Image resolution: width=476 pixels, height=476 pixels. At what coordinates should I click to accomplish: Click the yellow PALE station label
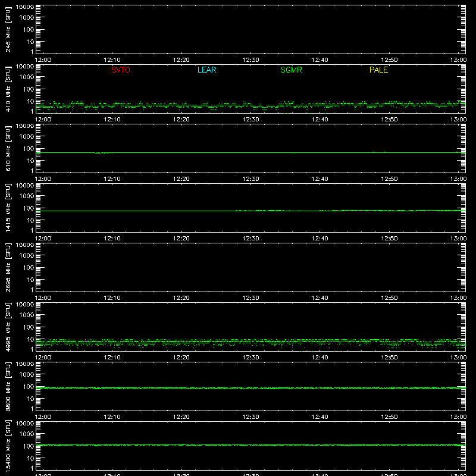pos(378,70)
